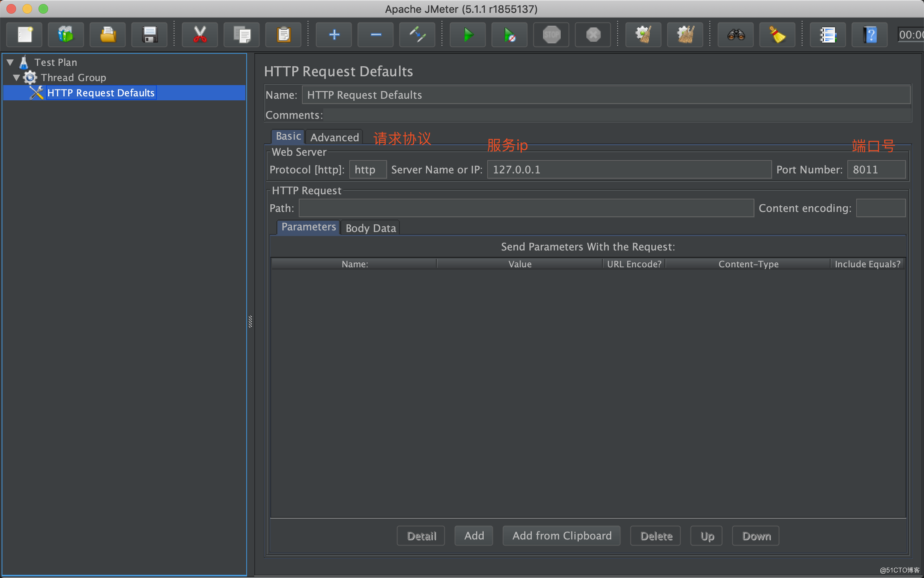Screen dimensions: 924x578
Task: Click the elapsed time display 00:0
Action: coord(911,35)
